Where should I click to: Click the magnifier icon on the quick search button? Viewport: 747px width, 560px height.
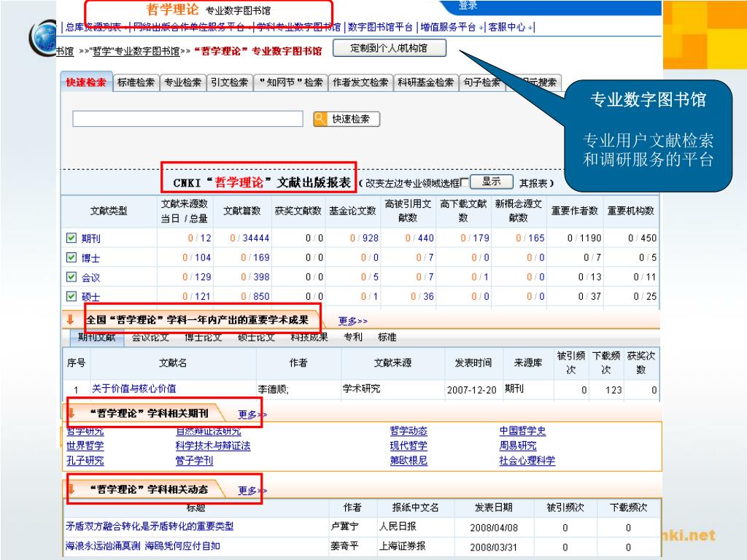pos(320,119)
